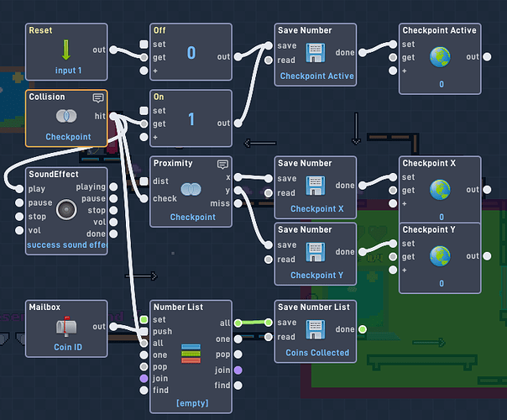Click the 'Coin ID' label on Mailbox node
Screen dimensions: 507x420
click(x=68, y=347)
